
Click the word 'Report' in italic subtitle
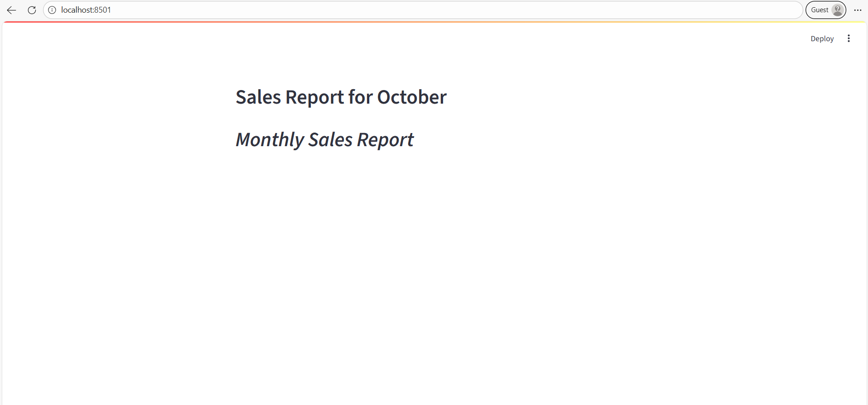385,140
